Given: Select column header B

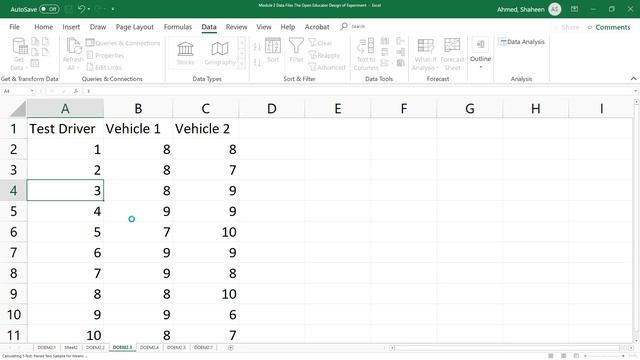Looking at the screenshot, I should click(138, 109).
